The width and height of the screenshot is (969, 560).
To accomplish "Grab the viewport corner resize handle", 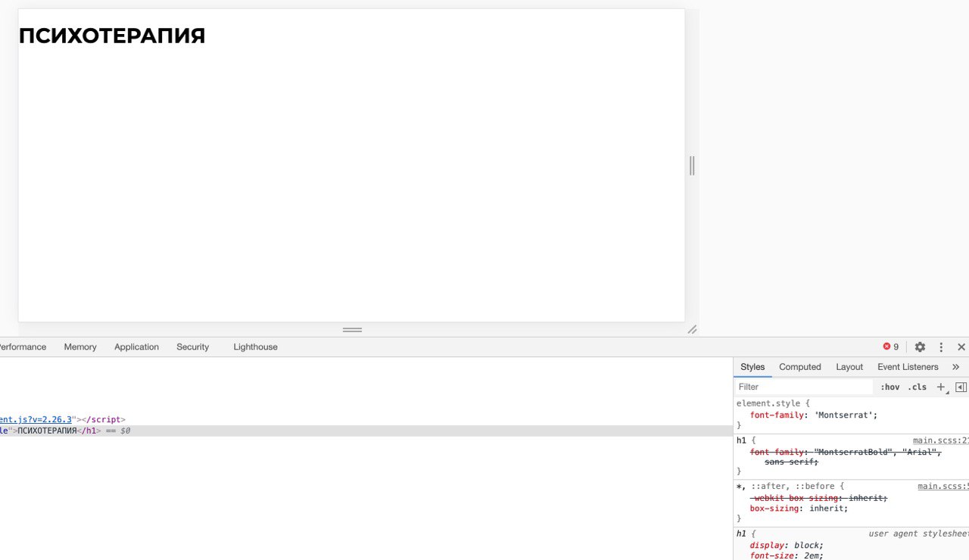I will (x=692, y=329).
